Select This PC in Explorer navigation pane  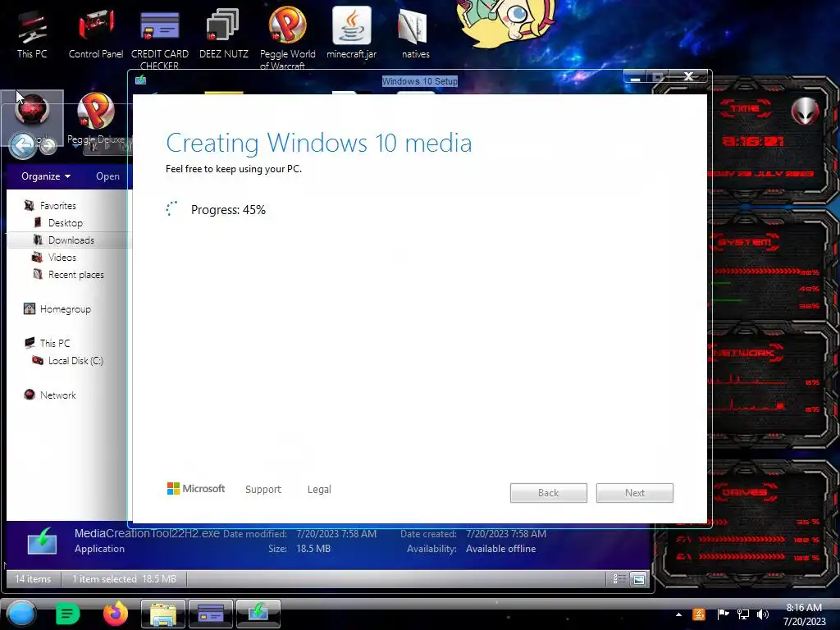coord(55,344)
